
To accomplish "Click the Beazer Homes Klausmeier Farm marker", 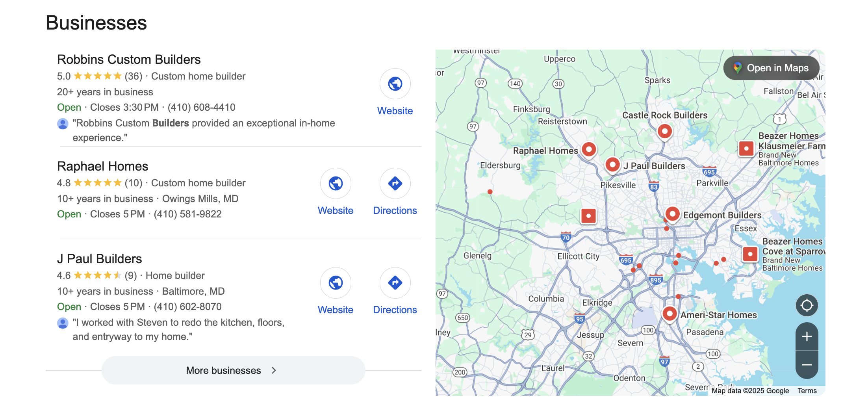I will pyautogui.click(x=746, y=149).
